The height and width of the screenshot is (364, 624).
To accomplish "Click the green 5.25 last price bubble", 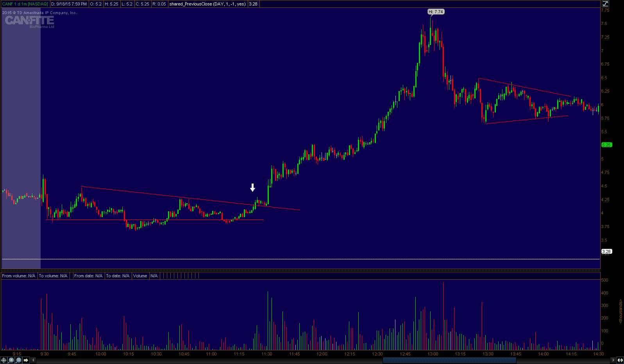I will pos(606,145).
